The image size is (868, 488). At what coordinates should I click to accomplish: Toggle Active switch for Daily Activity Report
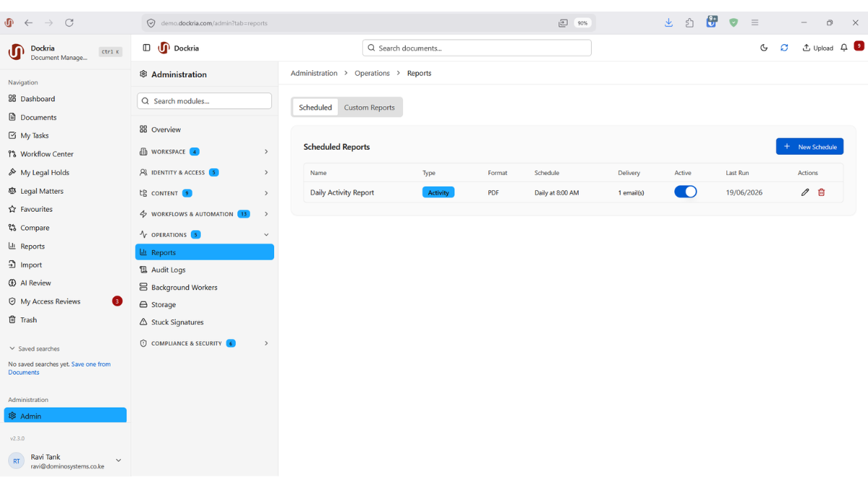point(686,192)
